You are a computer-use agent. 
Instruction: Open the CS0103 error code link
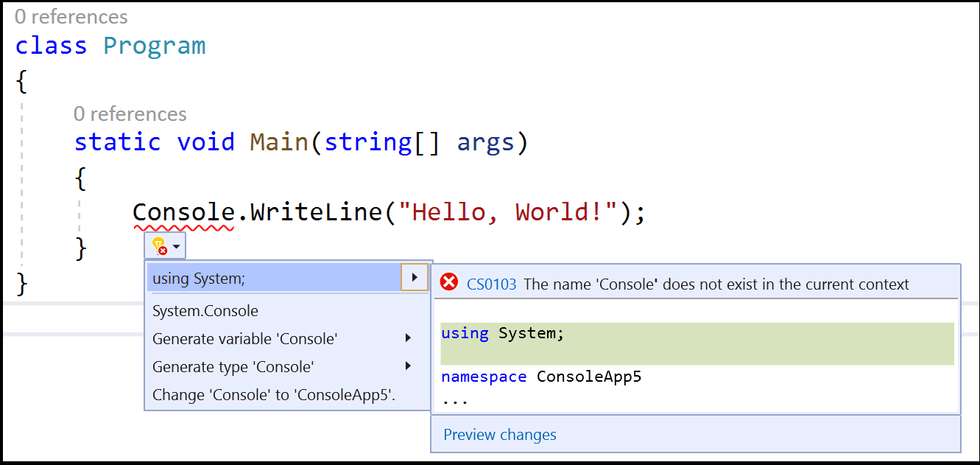tap(491, 284)
